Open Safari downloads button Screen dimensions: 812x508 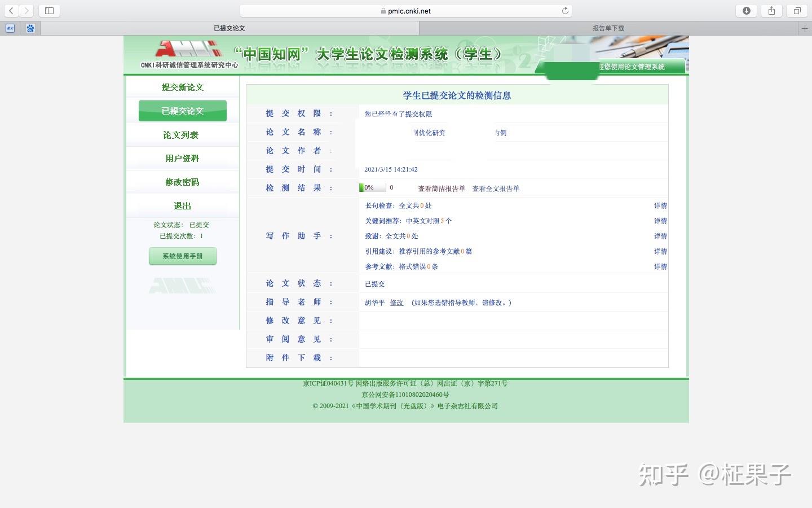tap(747, 11)
